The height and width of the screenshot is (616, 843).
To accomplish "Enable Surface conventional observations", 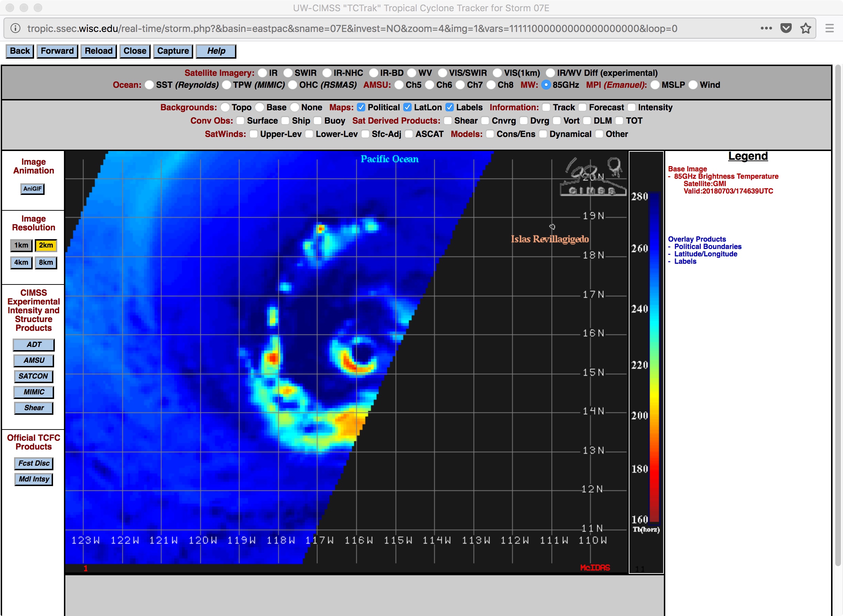I will click(x=241, y=121).
